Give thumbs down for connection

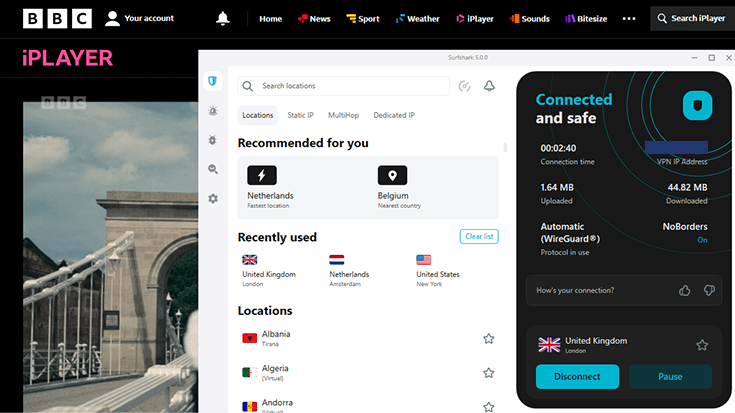[709, 291]
